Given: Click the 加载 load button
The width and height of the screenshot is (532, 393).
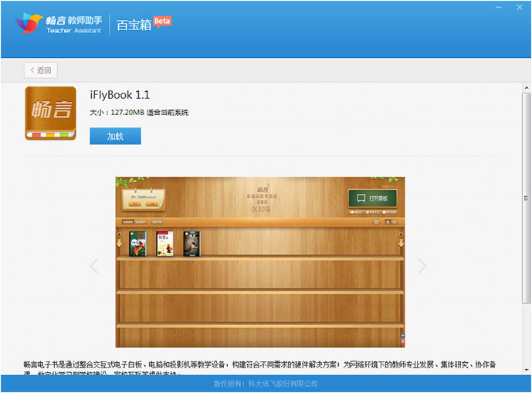Looking at the screenshot, I should pos(115,136).
